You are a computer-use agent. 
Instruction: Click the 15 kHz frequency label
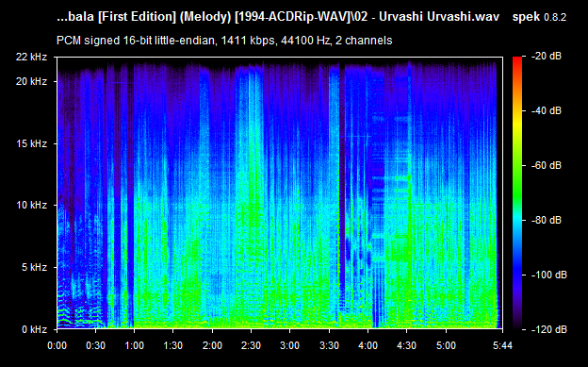click(31, 143)
